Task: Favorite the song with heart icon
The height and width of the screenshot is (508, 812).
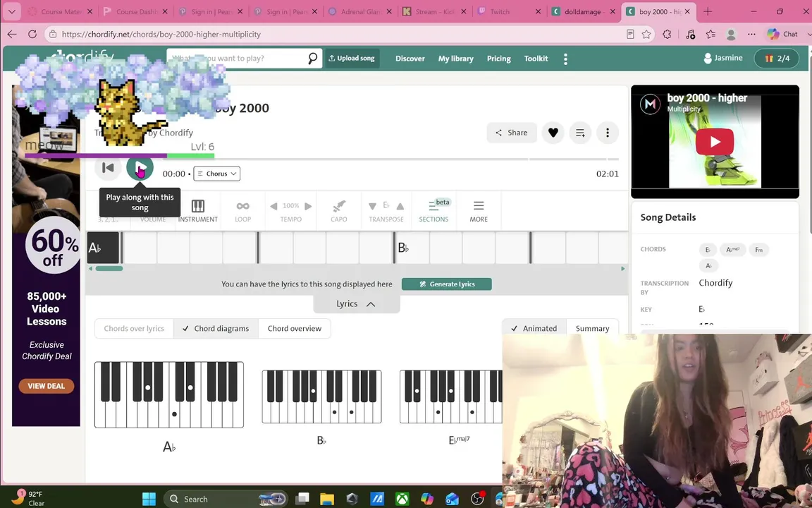Action: (553, 133)
